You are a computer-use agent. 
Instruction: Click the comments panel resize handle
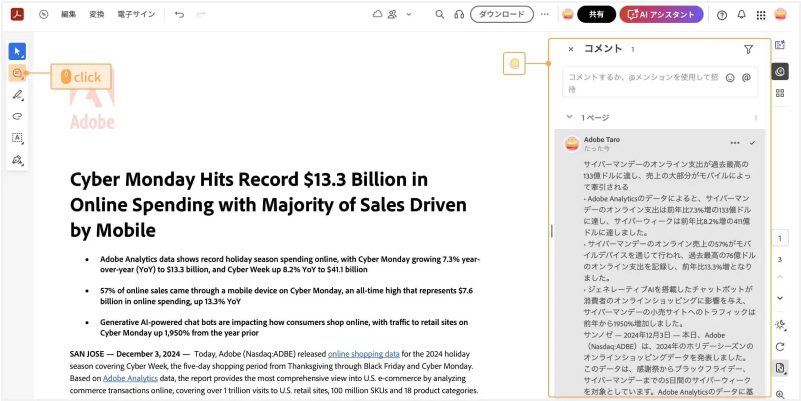[x=552, y=231]
